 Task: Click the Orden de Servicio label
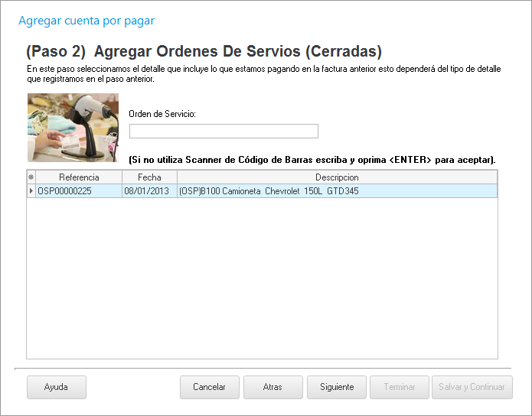(162, 114)
